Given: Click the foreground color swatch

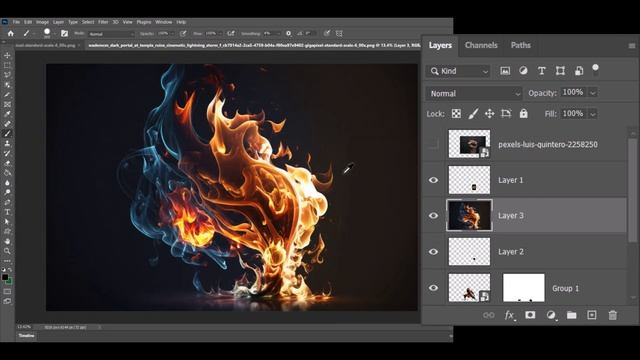Looking at the screenshot, I should [x=5, y=278].
